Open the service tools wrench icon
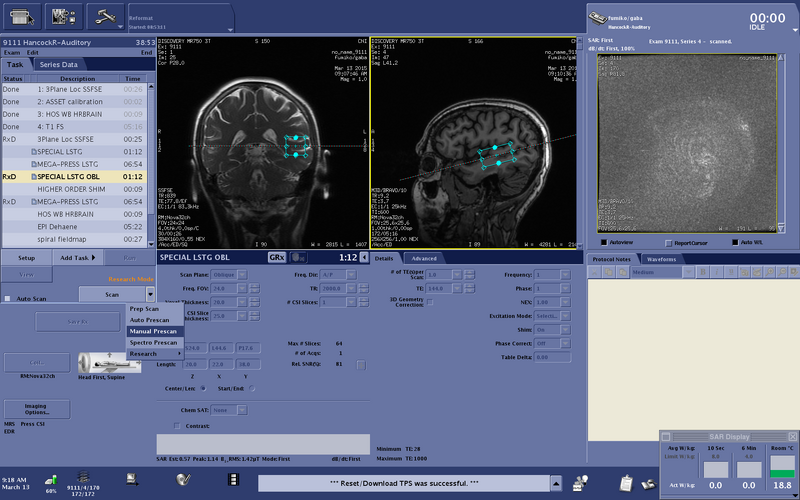The width and height of the screenshot is (800, 500). pos(106,17)
